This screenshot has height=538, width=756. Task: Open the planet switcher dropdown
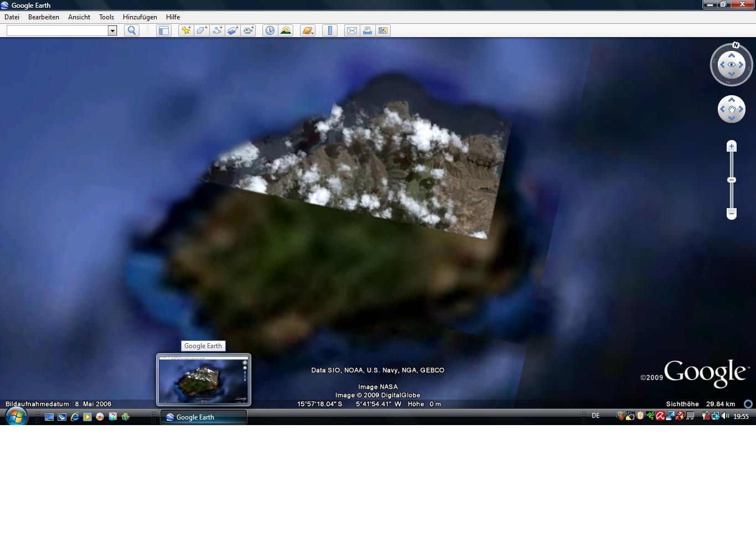click(x=308, y=30)
